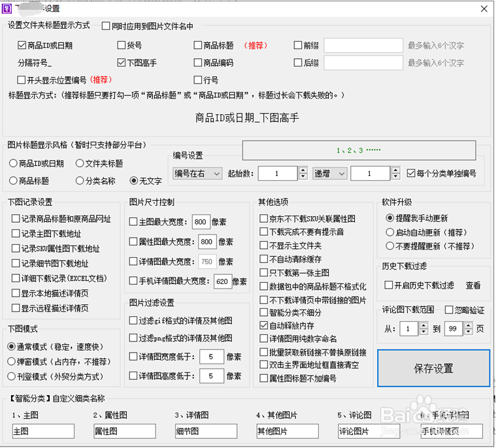The width and height of the screenshot is (496, 448).
Task: Open the 递增 dropdown
Action: click(329, 174)
